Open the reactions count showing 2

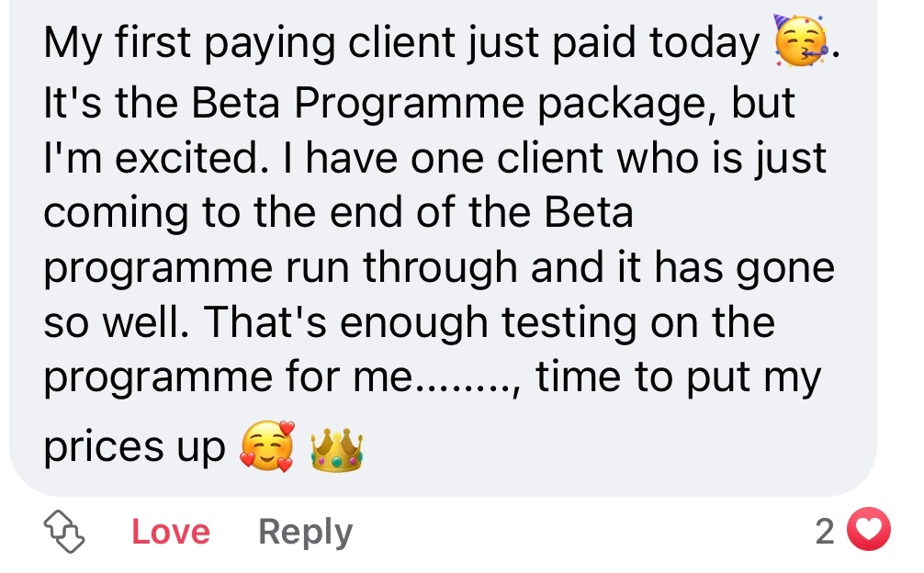point(825,532)
